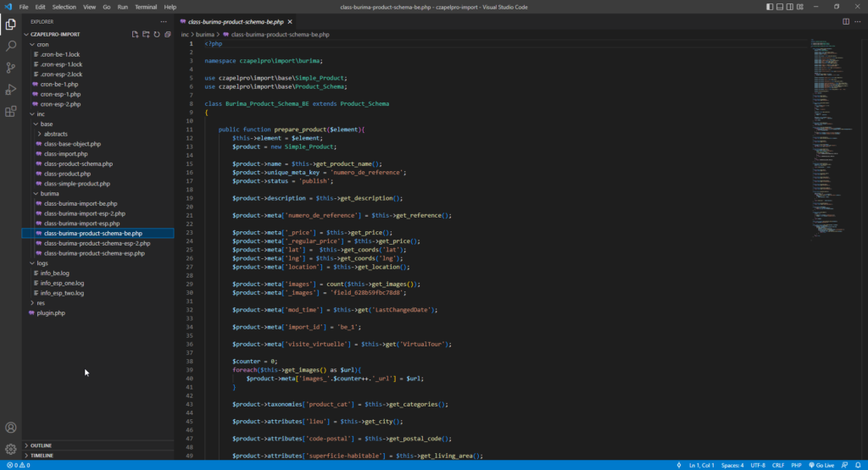Open the Edit menu
The height and width of the screenshot is (470, 868).
(x=41, y=7)
